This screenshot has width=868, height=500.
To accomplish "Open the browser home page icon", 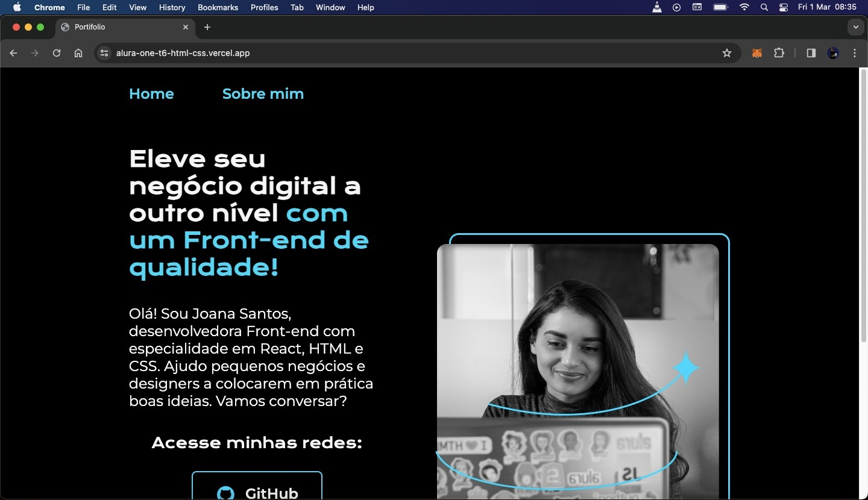I will tap(78, 53).
